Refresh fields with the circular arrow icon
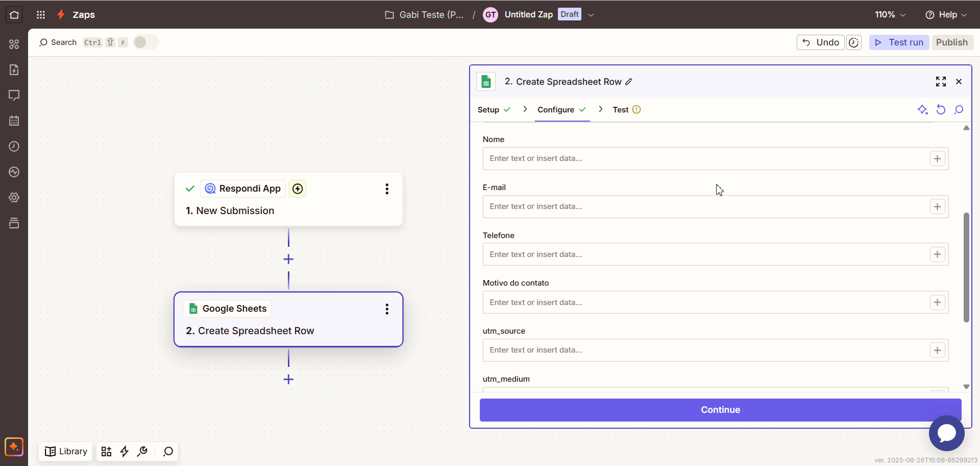The height and width of the screenshot is (466, 980). tap(941, 110)
